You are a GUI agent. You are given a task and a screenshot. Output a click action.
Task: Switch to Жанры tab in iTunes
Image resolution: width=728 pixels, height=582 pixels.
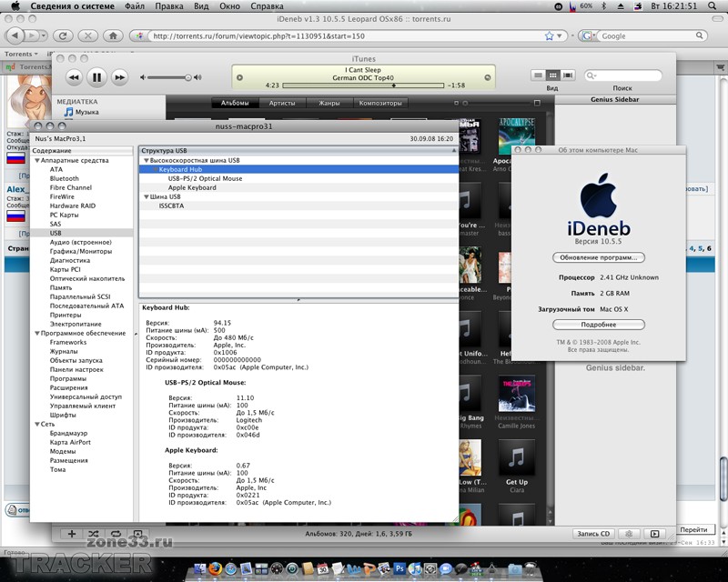coord(329,103)
